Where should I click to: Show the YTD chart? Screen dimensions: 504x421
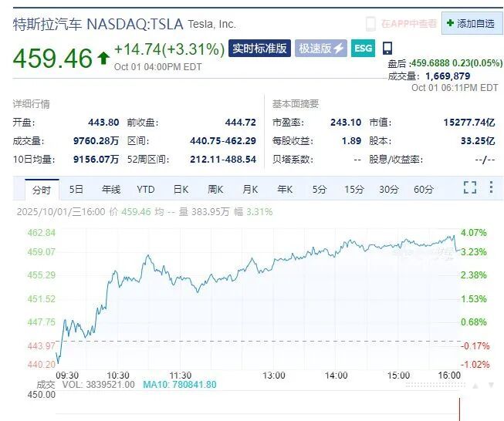pos(145,189)
